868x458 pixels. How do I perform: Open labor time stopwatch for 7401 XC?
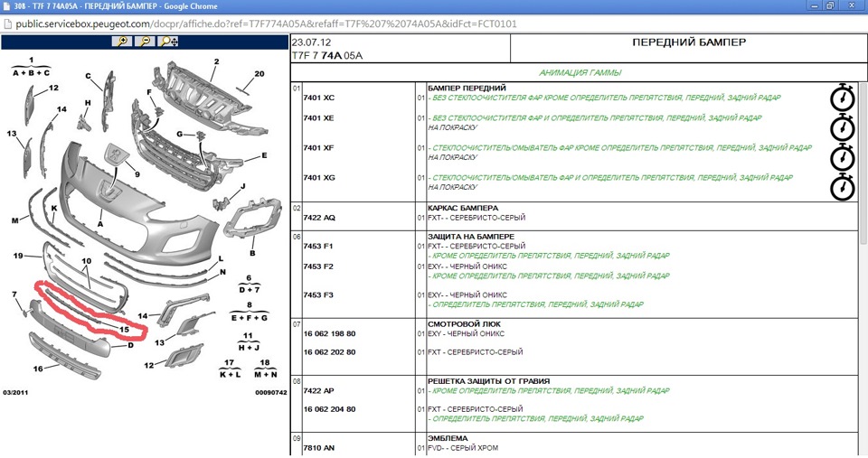point(843,98)
